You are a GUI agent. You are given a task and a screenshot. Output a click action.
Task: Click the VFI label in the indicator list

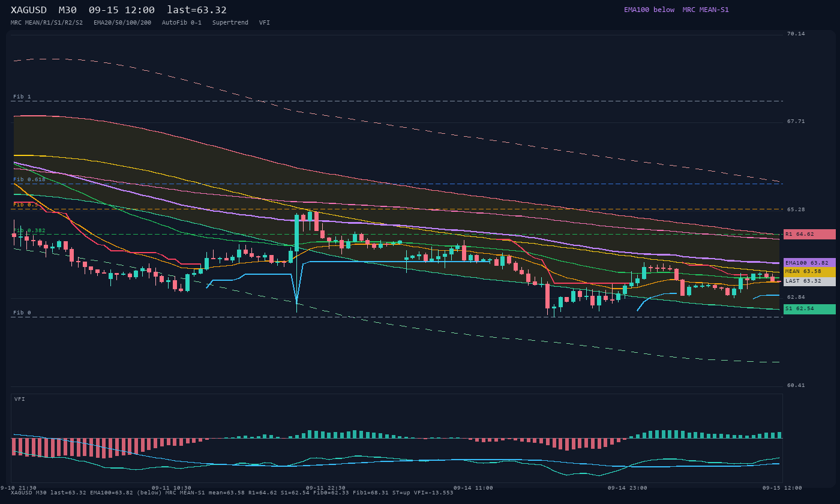(x=265, y=23)
